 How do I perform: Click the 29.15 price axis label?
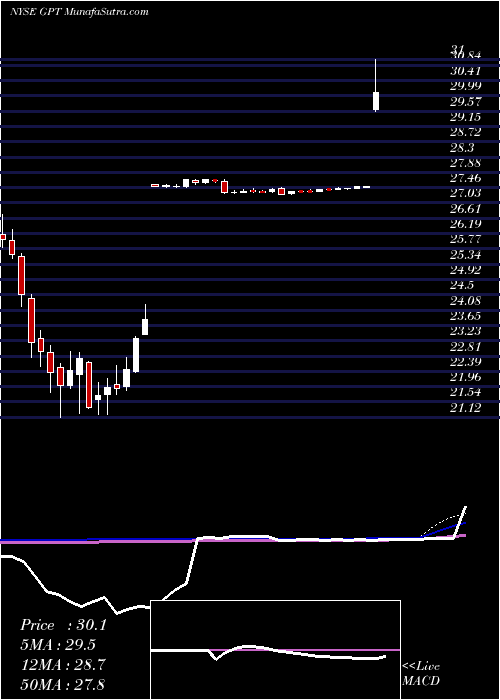465,117
